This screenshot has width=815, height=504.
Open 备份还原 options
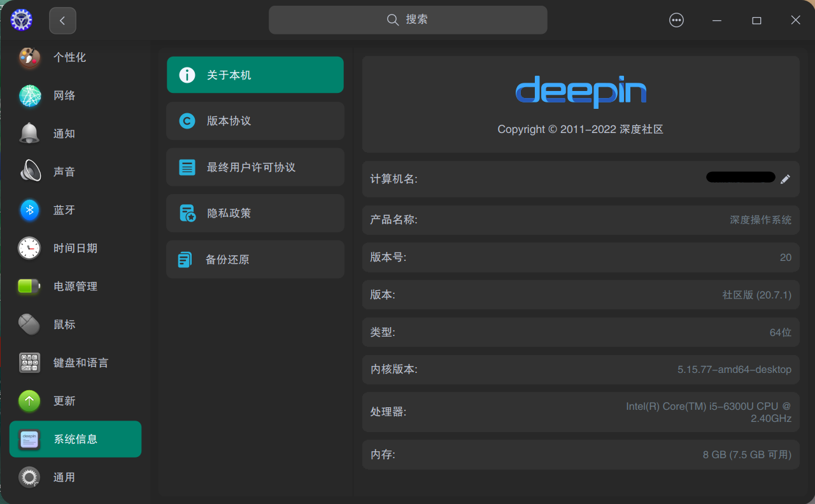click(x=255, y=259)
